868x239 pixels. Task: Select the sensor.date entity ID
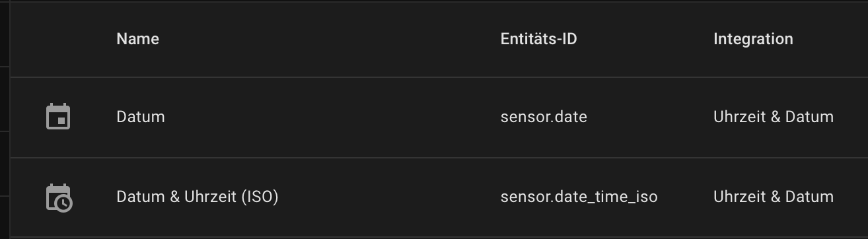(544, 117)
